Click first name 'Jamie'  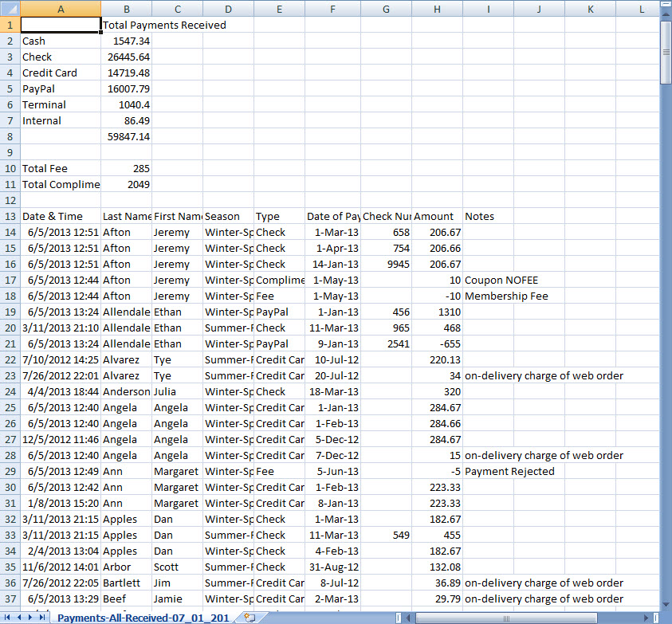point(178,598)
